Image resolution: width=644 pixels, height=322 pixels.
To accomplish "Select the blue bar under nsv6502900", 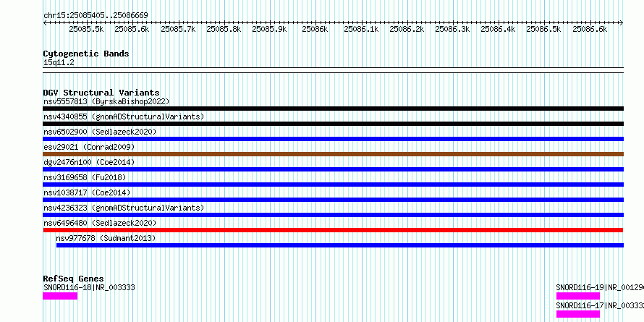I will [333, 139].
